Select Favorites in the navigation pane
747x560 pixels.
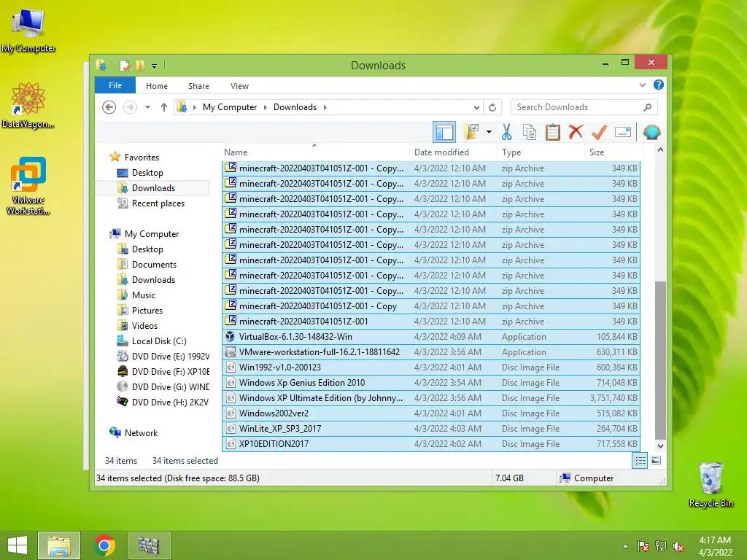click(x=142, y=157)
